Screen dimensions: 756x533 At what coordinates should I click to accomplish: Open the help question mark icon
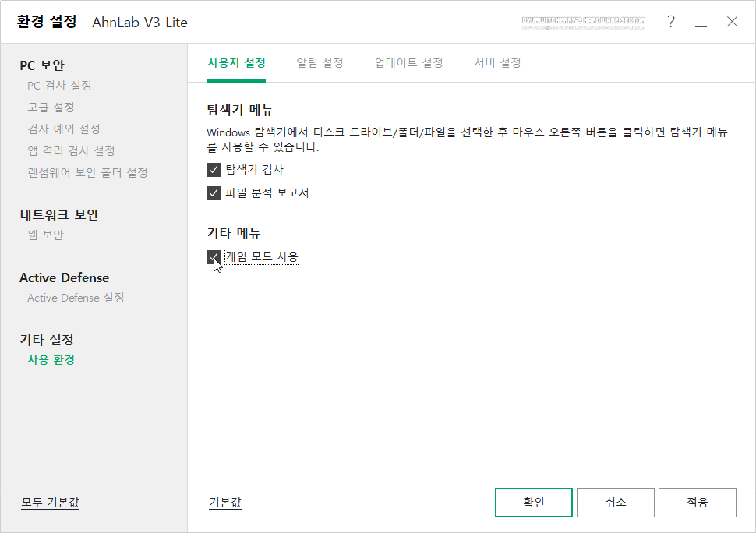(671, 22)
